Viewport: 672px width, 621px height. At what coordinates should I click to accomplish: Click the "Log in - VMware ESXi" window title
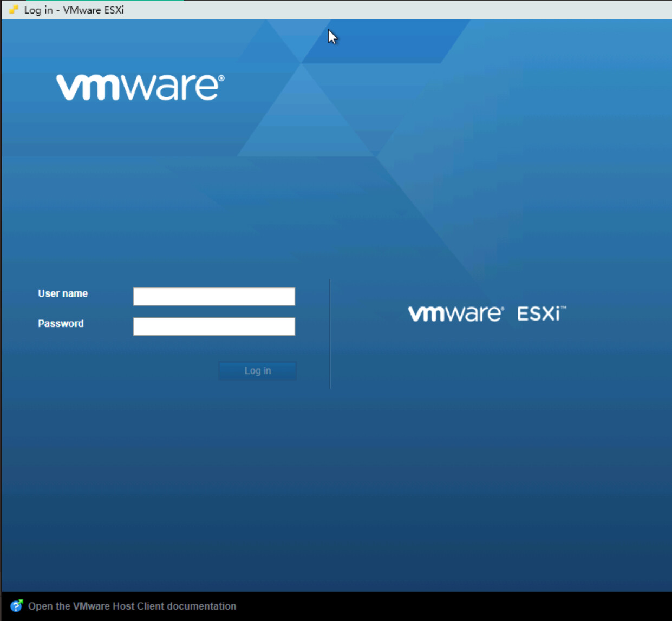tap(74, 10)
